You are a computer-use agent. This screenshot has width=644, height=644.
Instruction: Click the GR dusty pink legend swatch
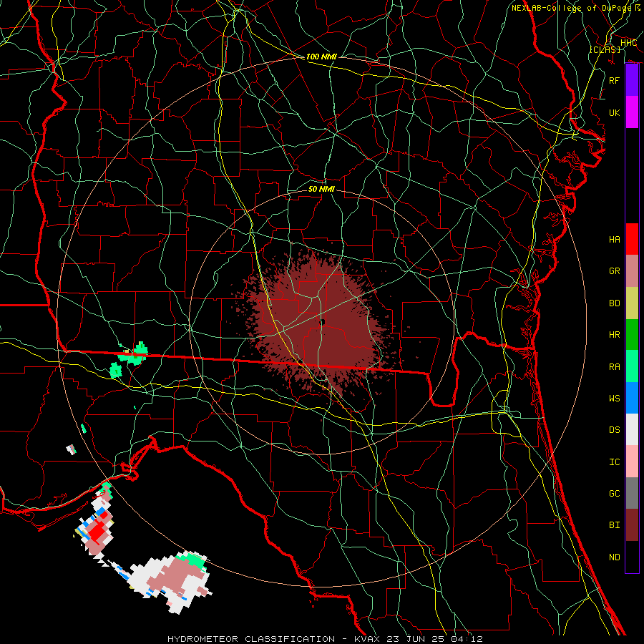632,271
